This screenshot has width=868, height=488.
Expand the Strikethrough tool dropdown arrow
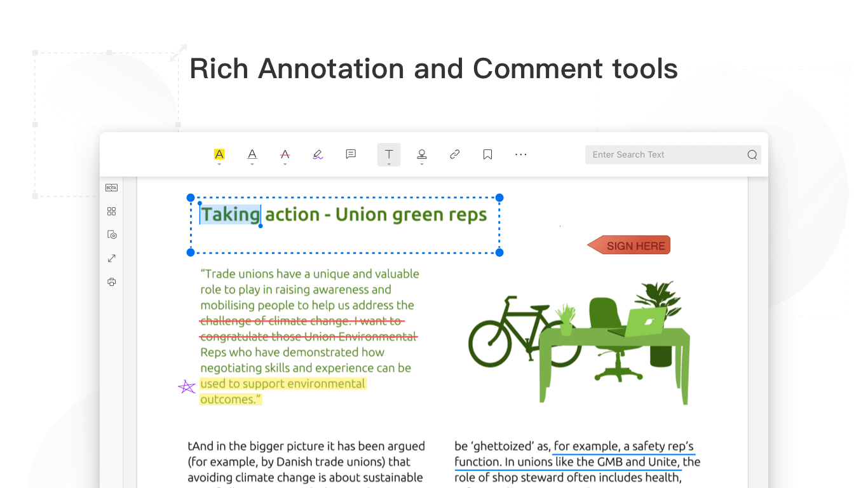point(285,165)
